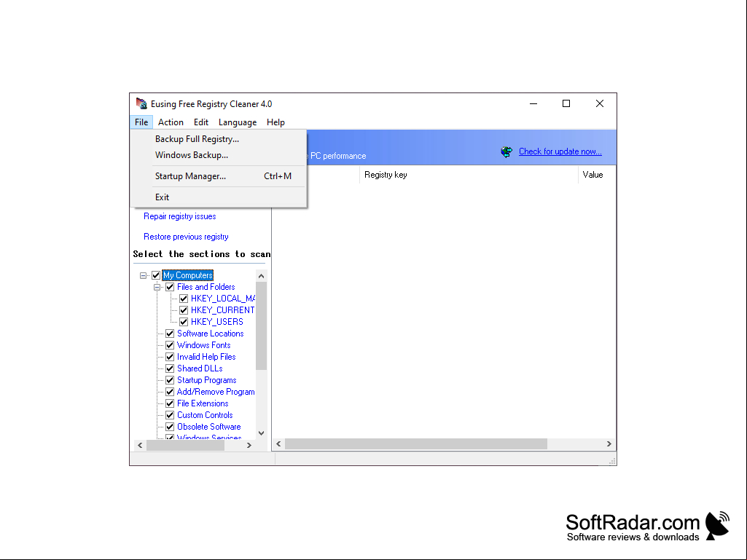Click the tree scroll down arrow
Screen dimensions: 747x560
click(261, 433)
